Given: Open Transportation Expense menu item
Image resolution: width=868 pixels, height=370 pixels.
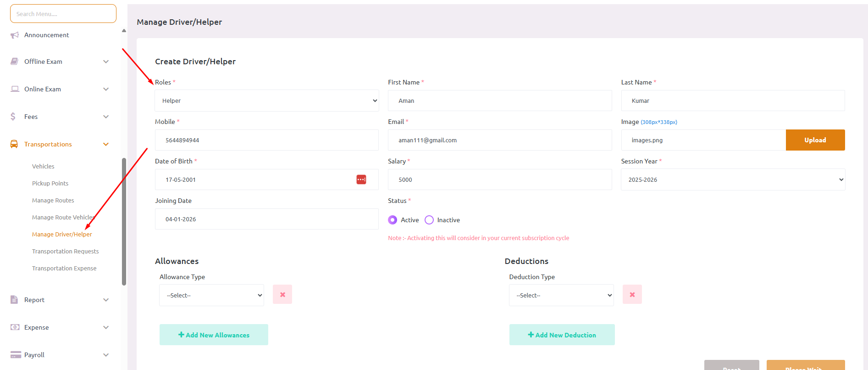Looking at the screenshot, I should tap(64, 268).
